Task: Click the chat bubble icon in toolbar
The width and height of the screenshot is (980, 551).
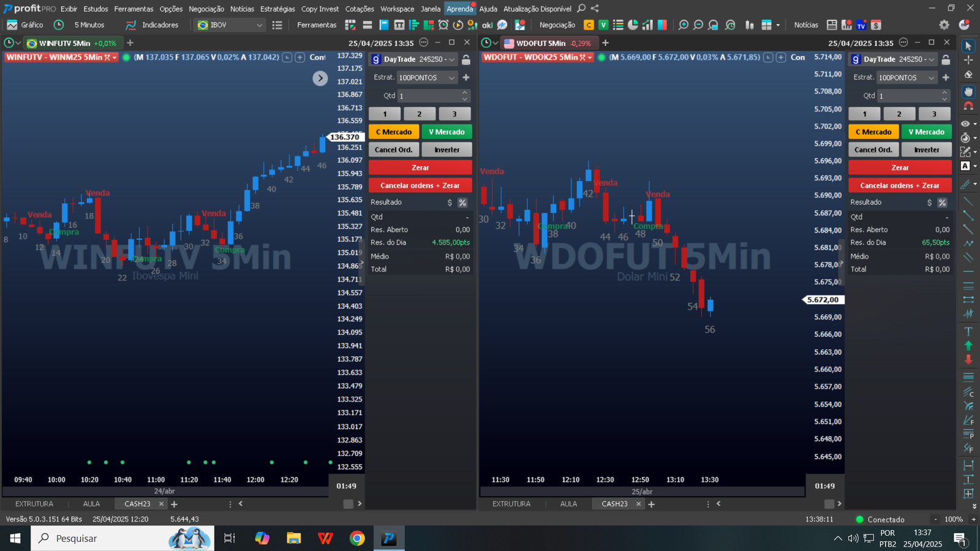Action: [x=502, y=25]
